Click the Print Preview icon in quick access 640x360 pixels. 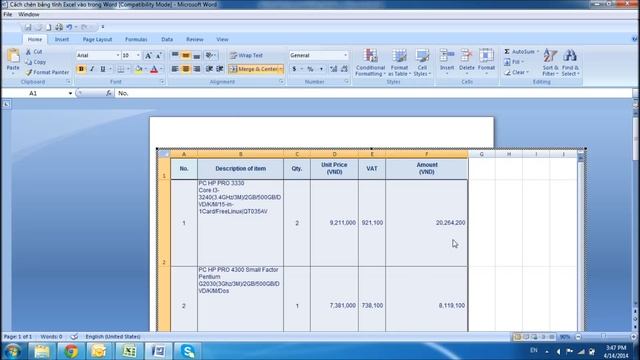tap(59, 27)
